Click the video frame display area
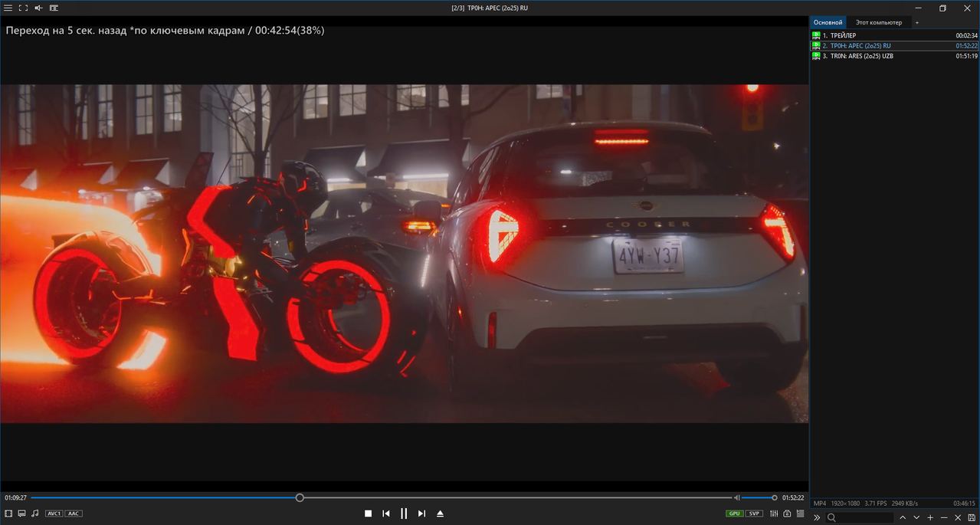 pyautogui.click(x=404, y=253)
